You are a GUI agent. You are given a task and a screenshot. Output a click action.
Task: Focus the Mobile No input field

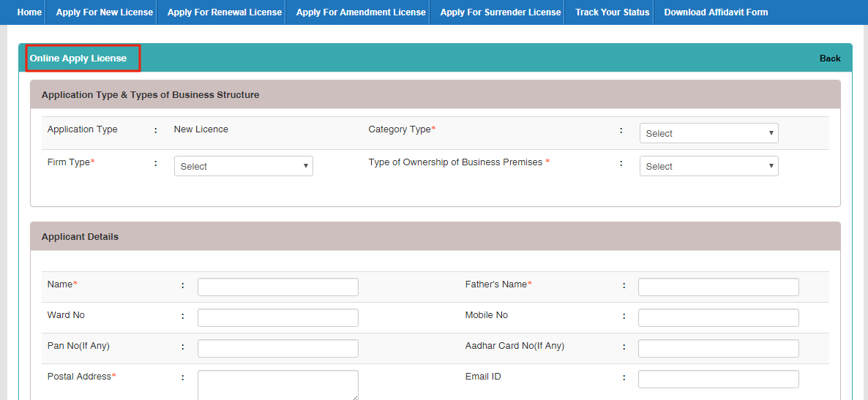[719, 317]
